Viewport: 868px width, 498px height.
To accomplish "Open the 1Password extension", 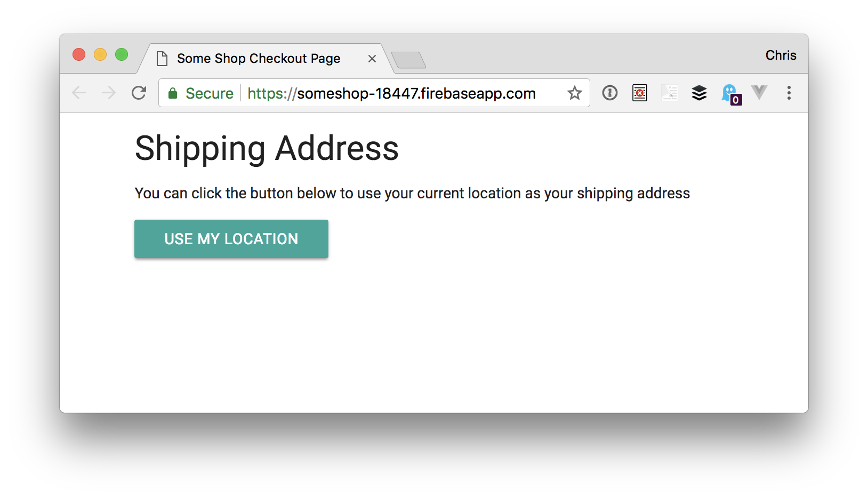I will pos(609,93).
